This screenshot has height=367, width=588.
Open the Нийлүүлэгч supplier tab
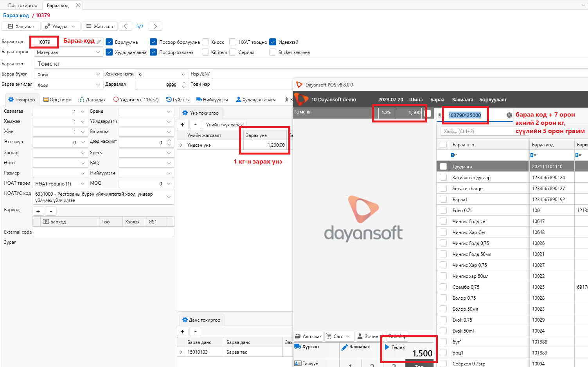[x=212, y=99]
